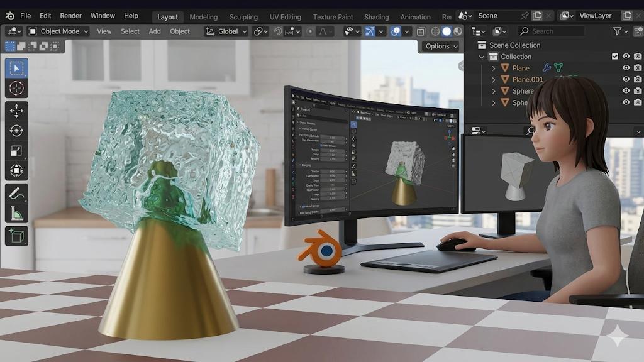Pick the Measure tool
The height and width of the screenshot is (362, 644).
16,214
